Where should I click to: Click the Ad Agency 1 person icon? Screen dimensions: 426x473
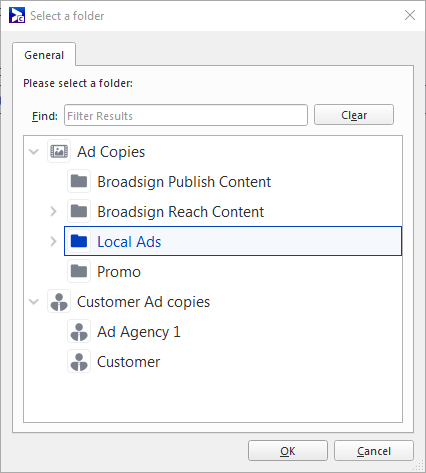click(x=79, y=331)
